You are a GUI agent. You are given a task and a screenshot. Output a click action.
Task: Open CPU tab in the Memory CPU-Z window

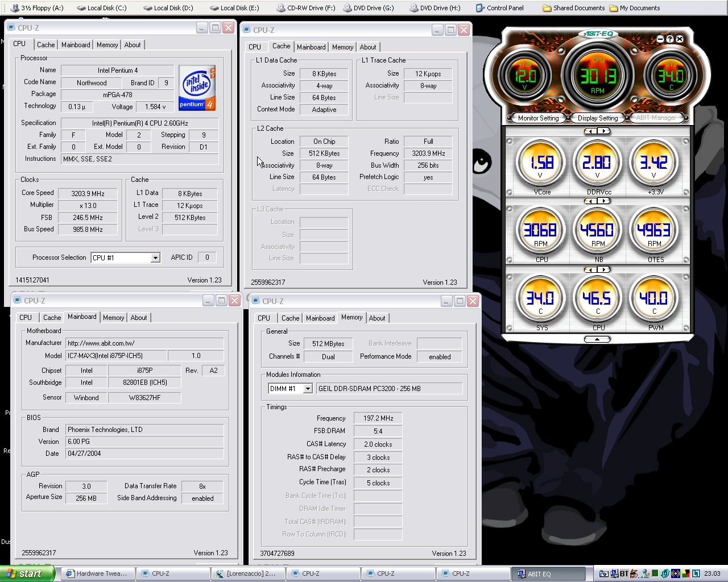click(x=264, y=318)
